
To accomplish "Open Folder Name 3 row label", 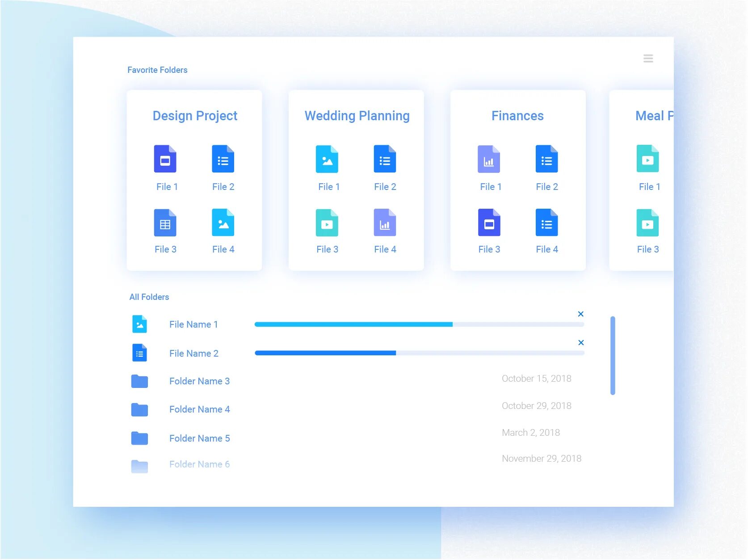I will (199, 381).
